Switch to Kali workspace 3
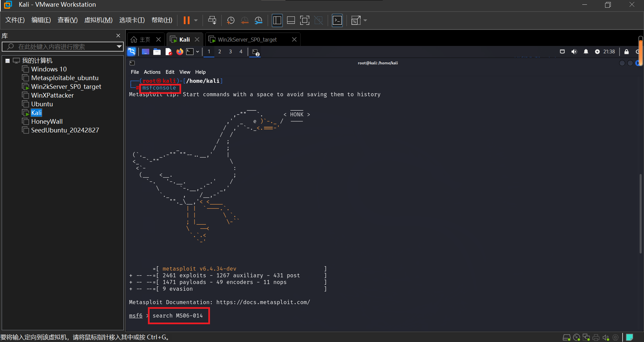This screenshot has height=342, width=644. (230, 52)
